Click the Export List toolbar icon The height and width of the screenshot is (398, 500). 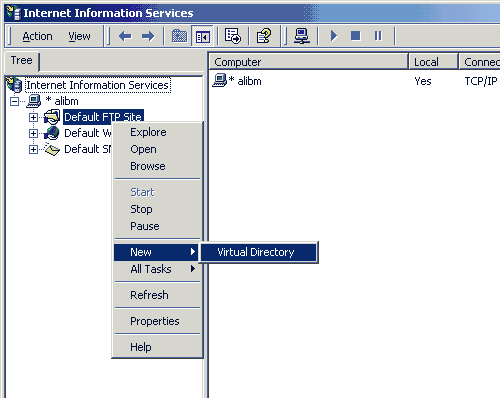[233, 36]
